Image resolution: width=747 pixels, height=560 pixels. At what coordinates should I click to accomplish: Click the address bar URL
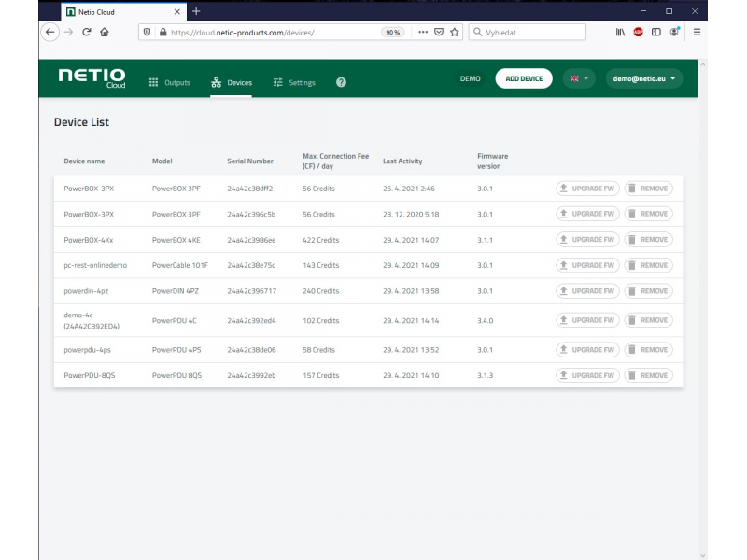coord(243,33)
